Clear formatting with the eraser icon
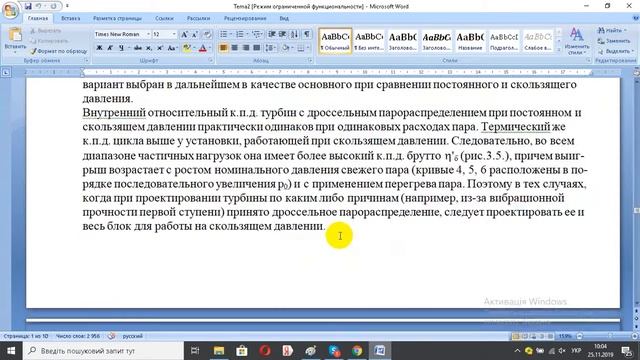The width and height of the screenshot is (640, 360). tap(207, 34)
